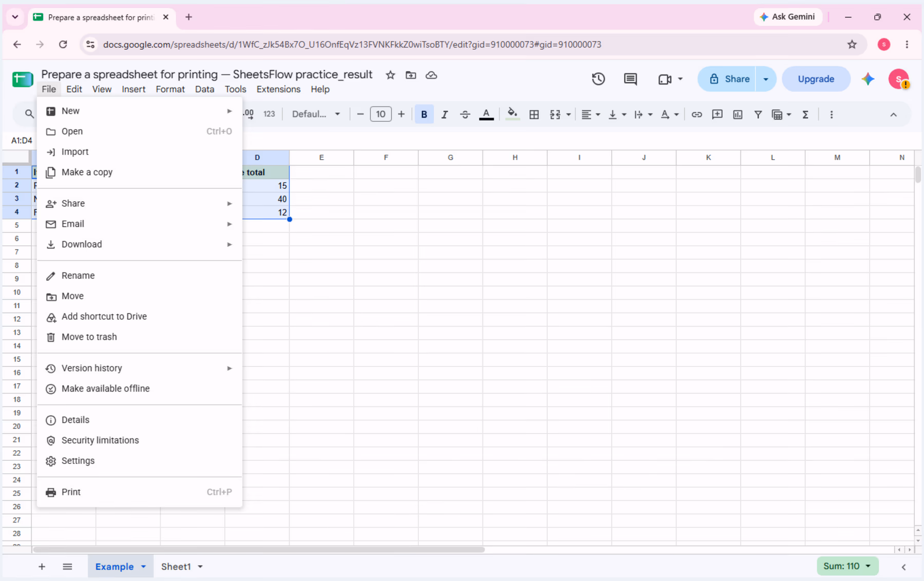Viewport: 924px width, 581px height.
Task: Select column header G
Action: click(x=450, y=158)
